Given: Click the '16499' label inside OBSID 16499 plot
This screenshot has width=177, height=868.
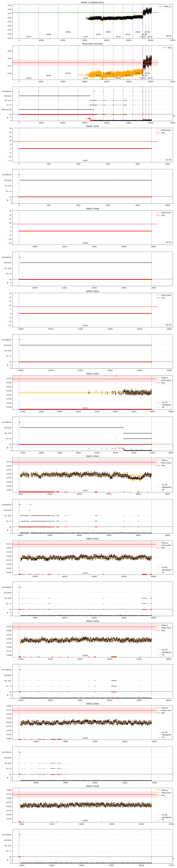Looking at the screenshot, I should 85,243.
